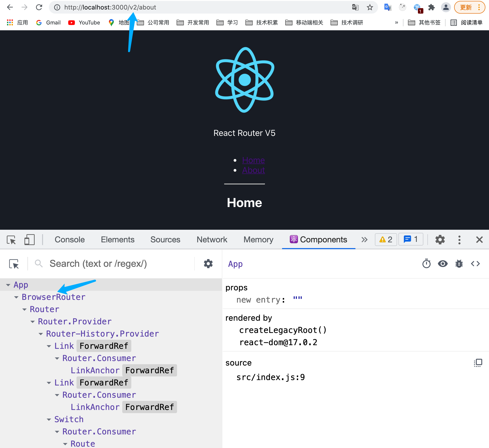
Task: Show more DevTools tabs chevron
Action: 364,240
